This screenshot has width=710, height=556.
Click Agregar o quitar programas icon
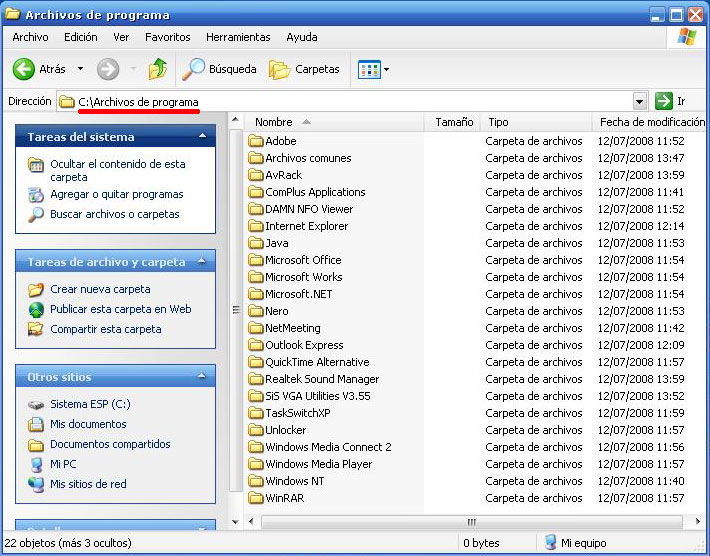[x=36, y=195]
